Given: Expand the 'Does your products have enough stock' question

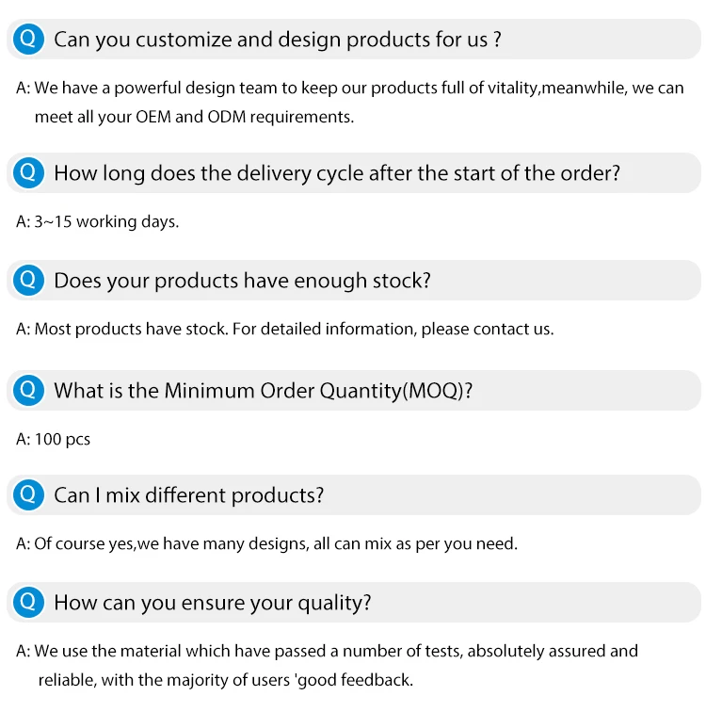Looking at the screenshot, I should [354, 280].
